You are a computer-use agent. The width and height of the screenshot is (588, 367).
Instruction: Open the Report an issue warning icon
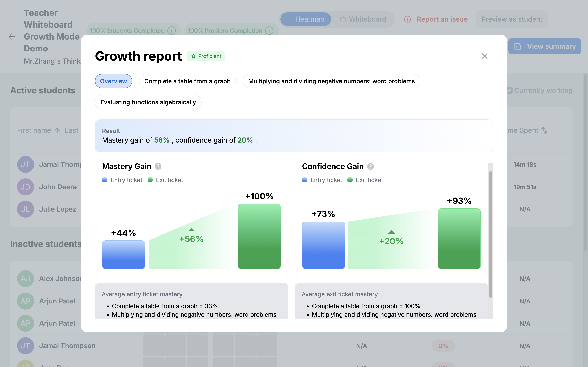[x=408, y=19]
